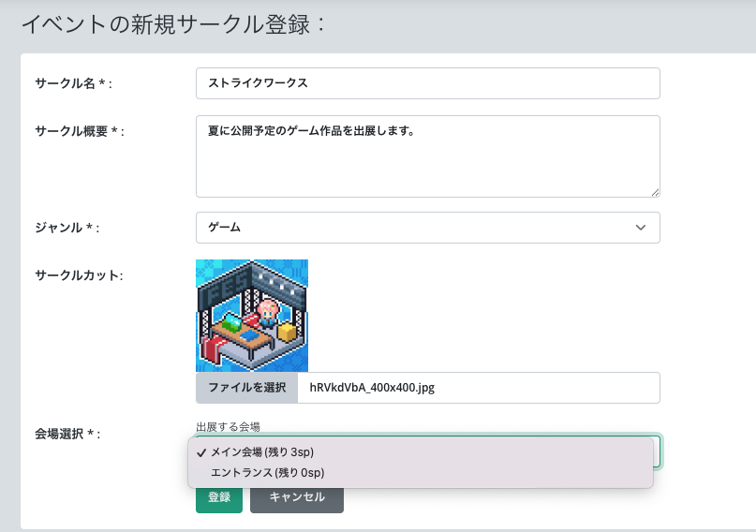Click the ジャンル field label
Viewport: 756px width, 532px height.
point(67,228)
